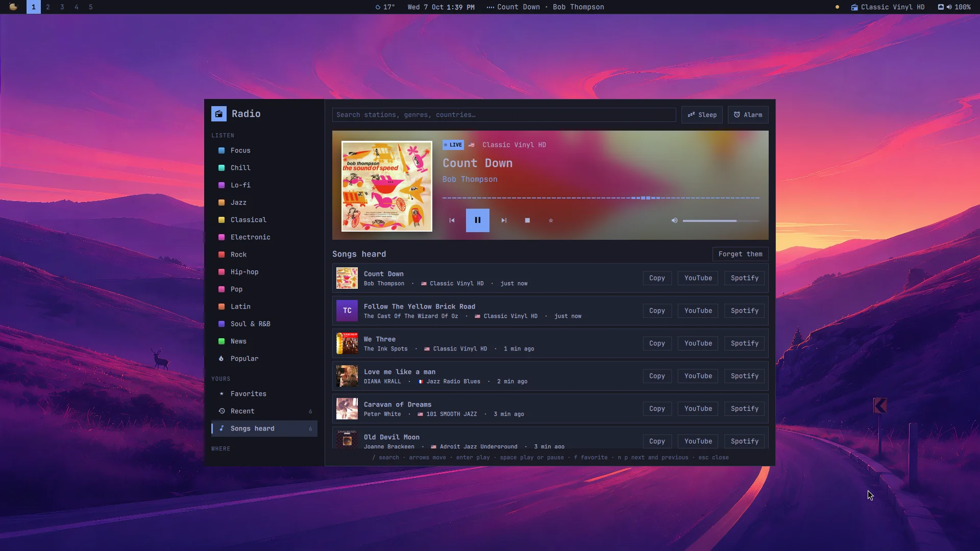Click Caravan of Dreams row thumbnail

click(x=347, y=409)
